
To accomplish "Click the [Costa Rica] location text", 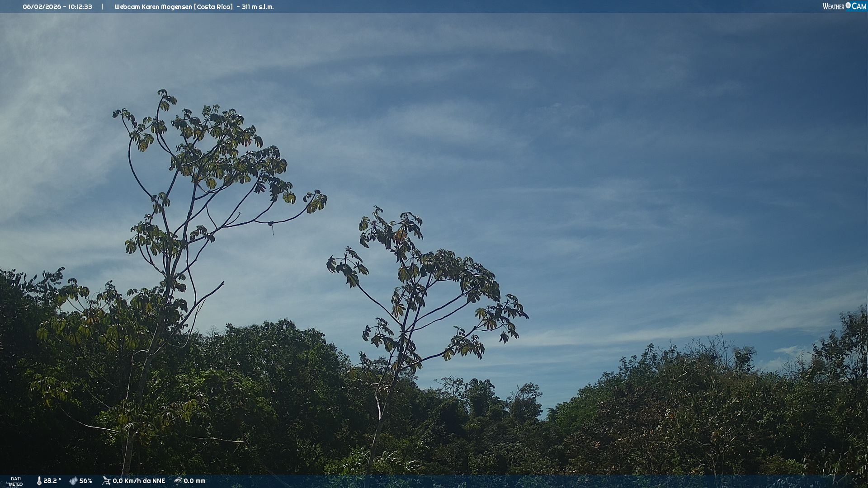I will (x=213, y=7).
